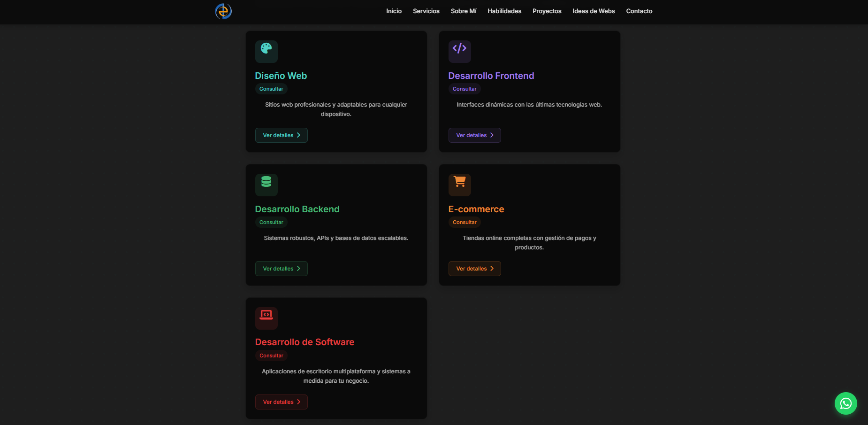Open the Sobre Mí nav link
868x425 pixels.
464,11
